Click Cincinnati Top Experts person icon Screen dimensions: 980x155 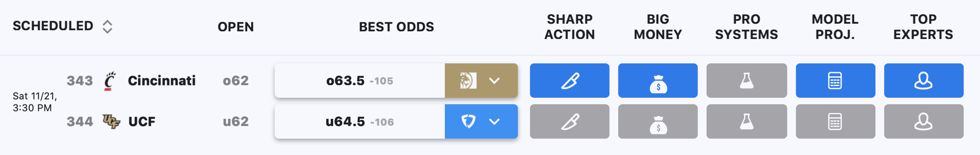point(924,81)
